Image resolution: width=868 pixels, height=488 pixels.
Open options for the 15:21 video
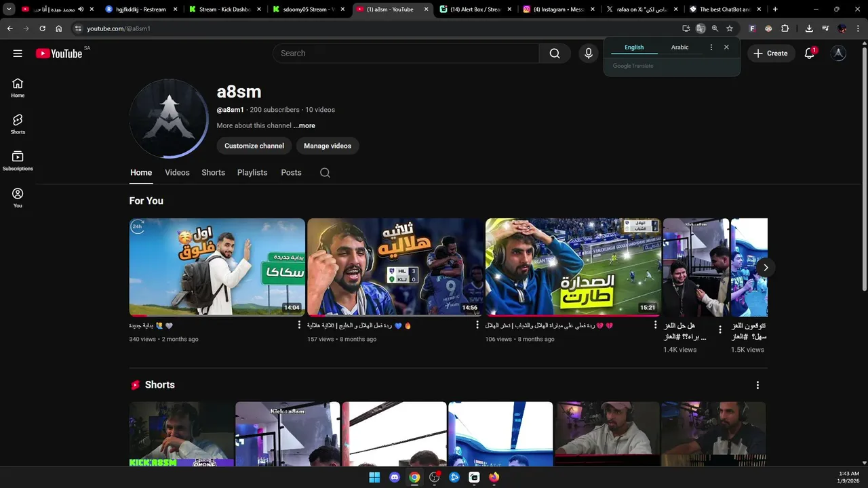(x=655, y=325)
